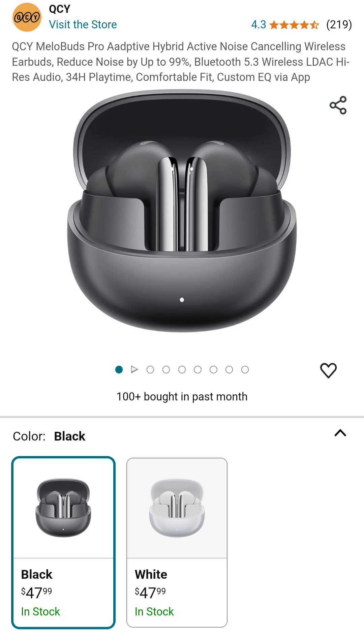Image resolution: width=364 pixels, height=638 pixels.
Task: Click the QCY MeloBuds Pro product title
Action: (181, 62)
